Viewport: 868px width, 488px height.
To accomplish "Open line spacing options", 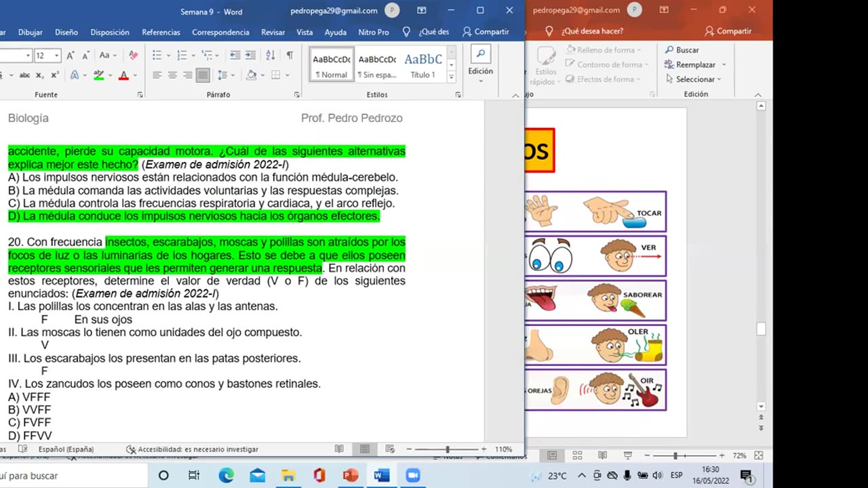I will coord(222,75).
